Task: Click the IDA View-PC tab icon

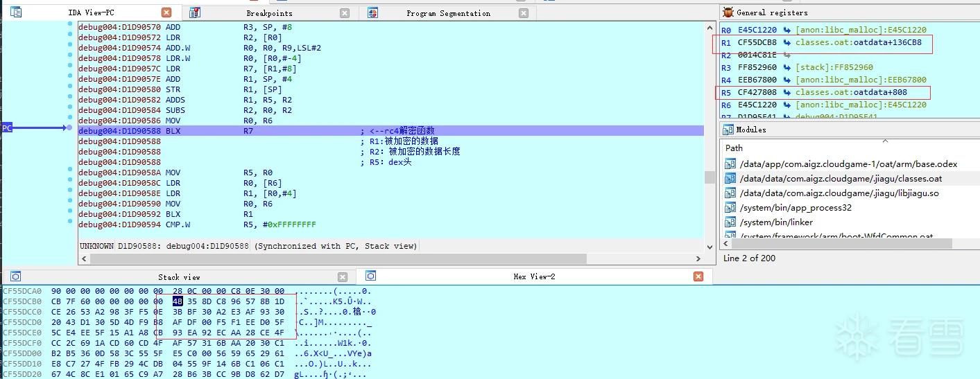Action: 15,12
